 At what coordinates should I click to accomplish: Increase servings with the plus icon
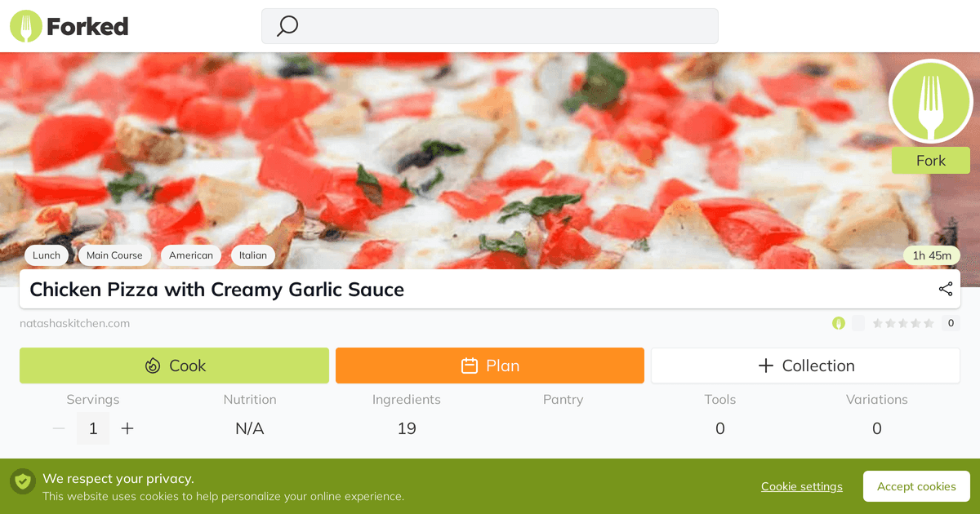(127, 428)
